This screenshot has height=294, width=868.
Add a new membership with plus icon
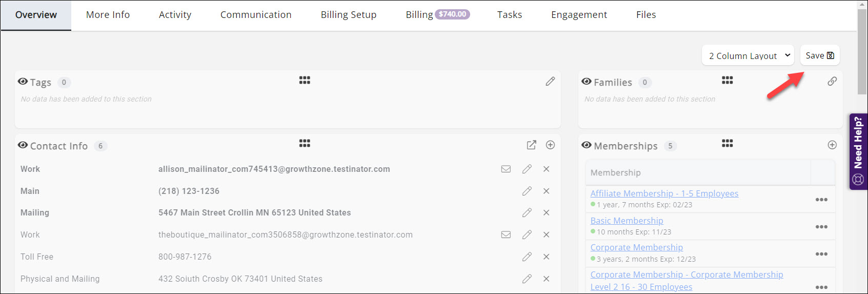(832, 145)
